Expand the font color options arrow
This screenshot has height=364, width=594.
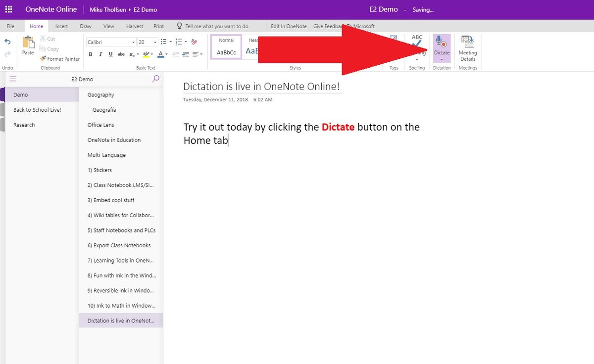tap(166, 54)
